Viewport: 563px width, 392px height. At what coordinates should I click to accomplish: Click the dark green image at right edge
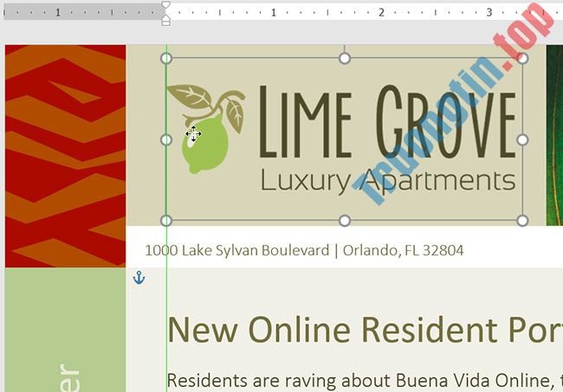coord(553,138)
